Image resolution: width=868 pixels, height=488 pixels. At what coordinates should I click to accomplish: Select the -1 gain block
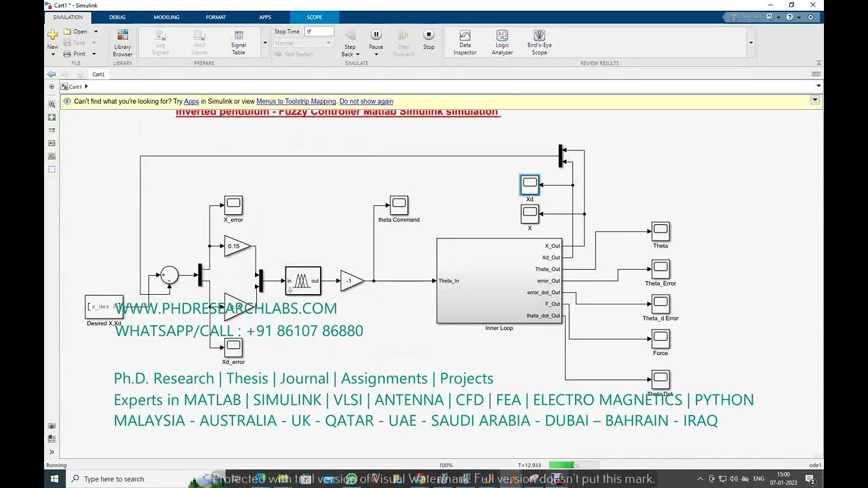tap(352, 281)
